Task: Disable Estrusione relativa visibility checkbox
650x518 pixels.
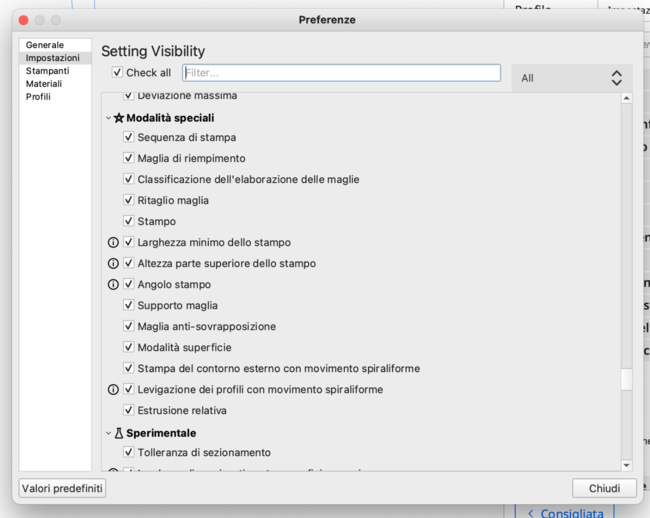Action: pos(129,410)
